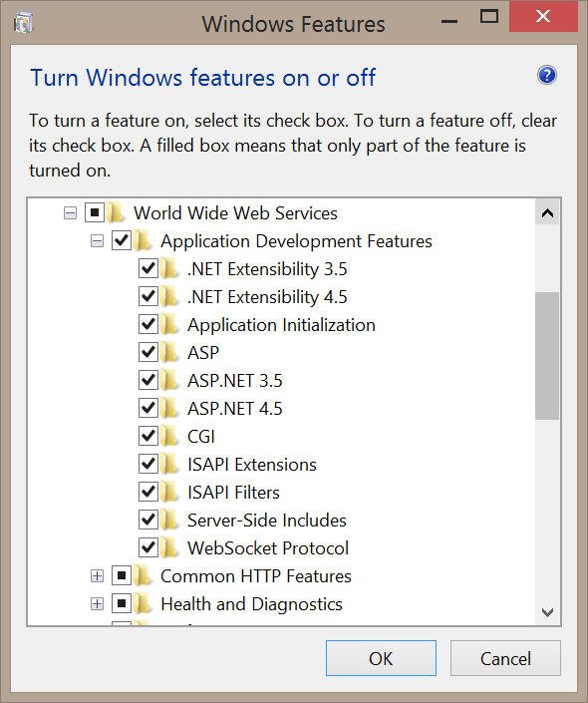Click the scrollbar down arrow

coord(547,612)
